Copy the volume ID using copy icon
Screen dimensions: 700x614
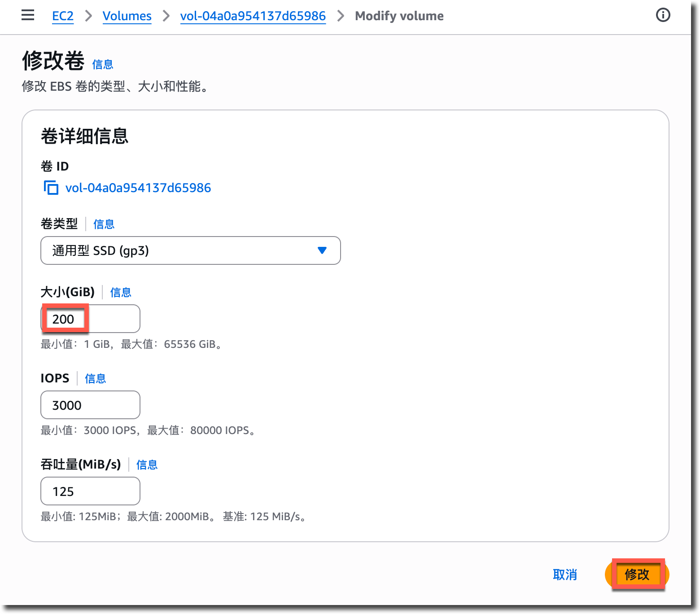click(51, 188)
